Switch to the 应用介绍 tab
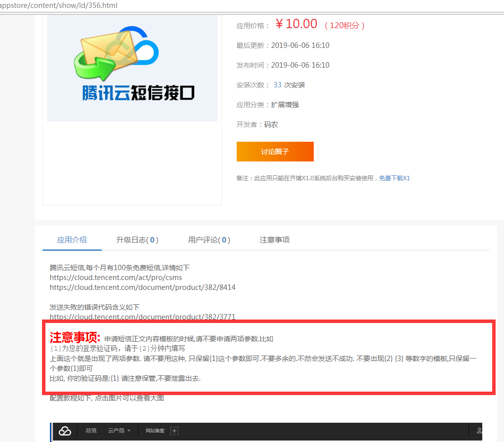 pyautogui.click(x=72, y=240)
